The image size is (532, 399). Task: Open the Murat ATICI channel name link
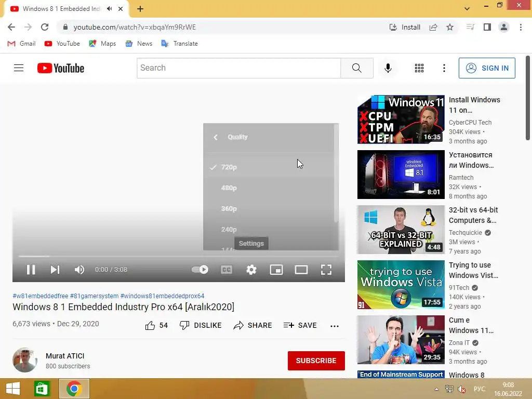[x=65, y=356]
